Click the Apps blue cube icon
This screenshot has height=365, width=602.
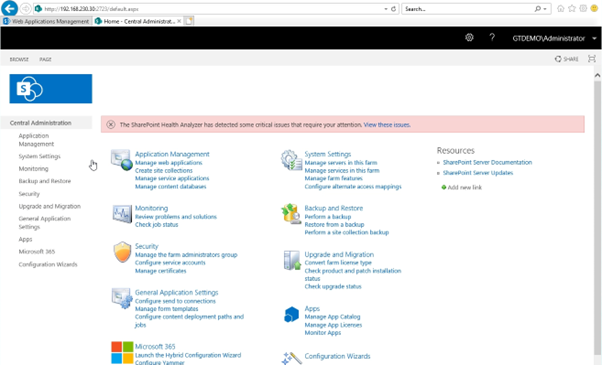(291, 314)
